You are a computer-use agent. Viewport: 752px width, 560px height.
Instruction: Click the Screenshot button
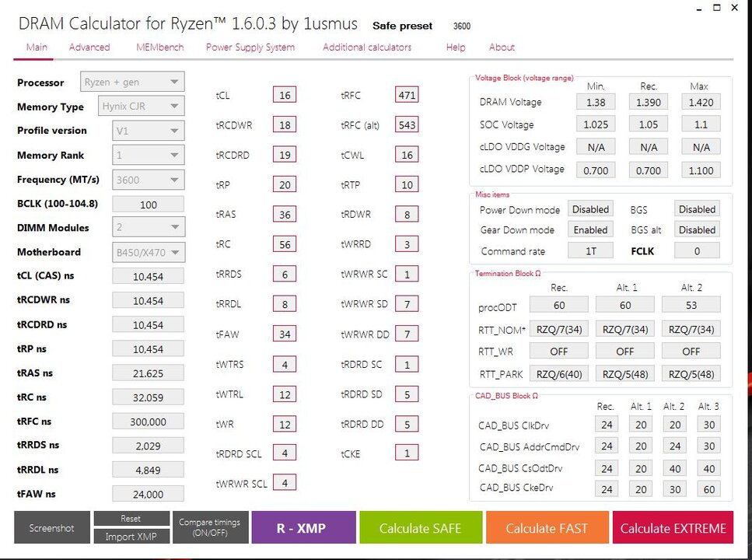(52, 527)
